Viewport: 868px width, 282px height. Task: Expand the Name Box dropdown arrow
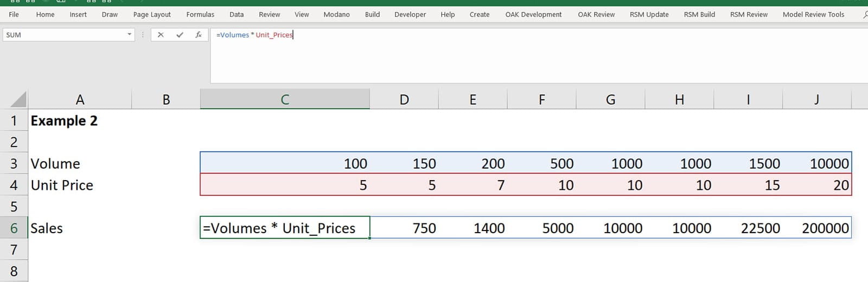coord(129,35)
